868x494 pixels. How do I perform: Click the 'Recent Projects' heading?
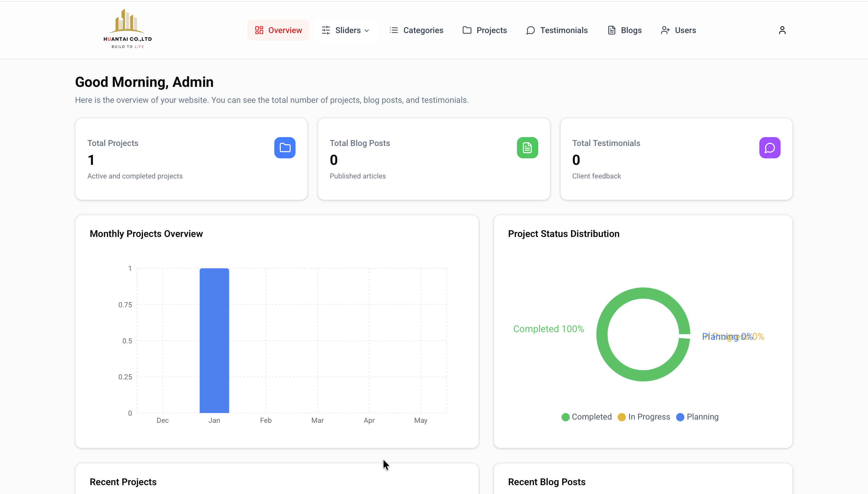point(123,482)
